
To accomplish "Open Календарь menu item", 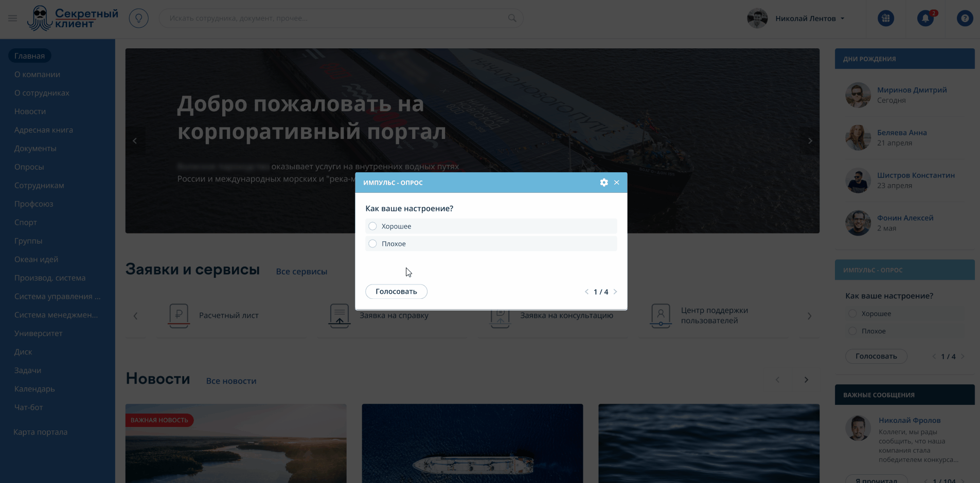I will pos(34,389).
